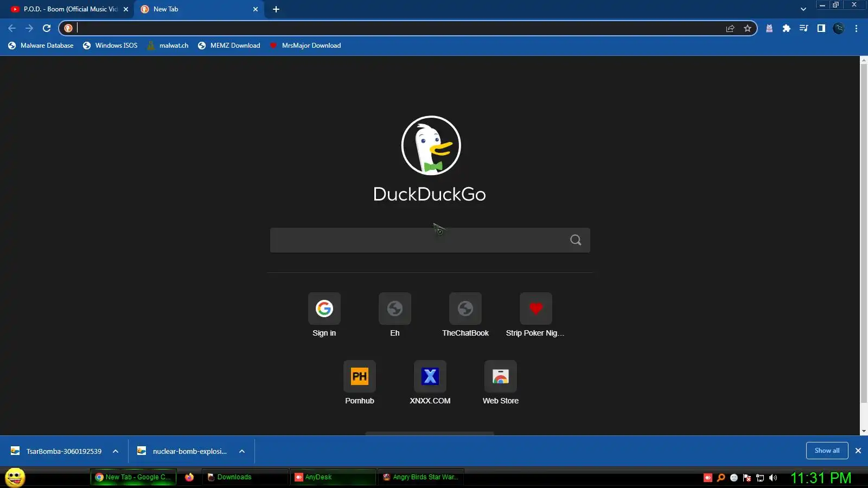The height and width of the screenshot is (488, 868).
Task: Click the forward navigation arrow
Action: tap(29, 28)
